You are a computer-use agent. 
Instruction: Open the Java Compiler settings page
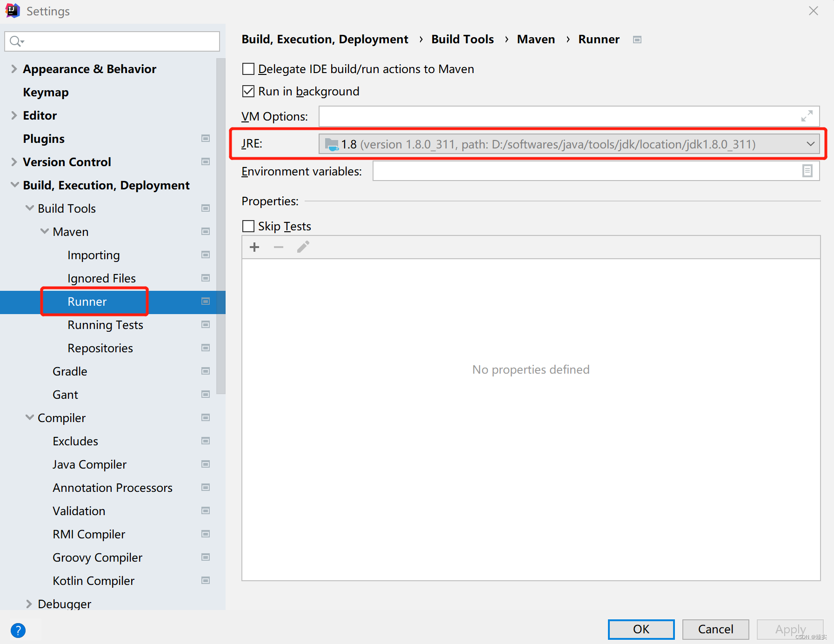point(89,464)
